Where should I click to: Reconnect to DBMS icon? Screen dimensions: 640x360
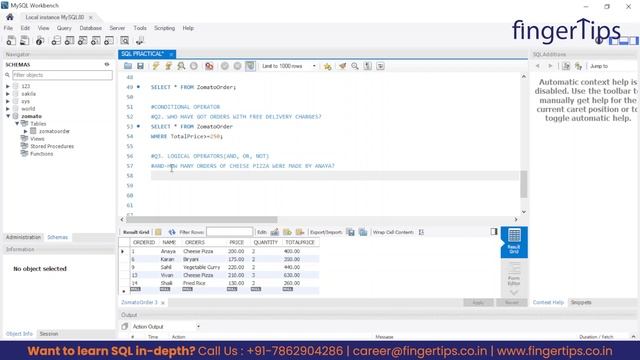pos(140,40)
